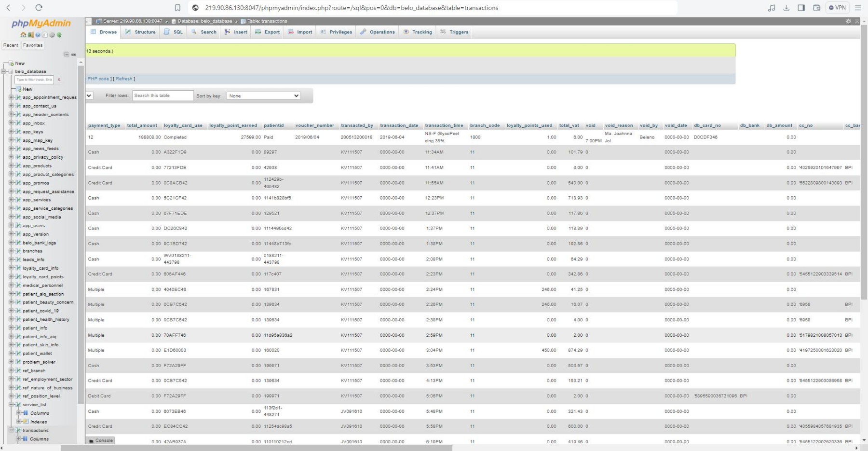Screen dimensions: 868x451
Task: Clear the table filter with red X
Action: [x=59, y=80]
